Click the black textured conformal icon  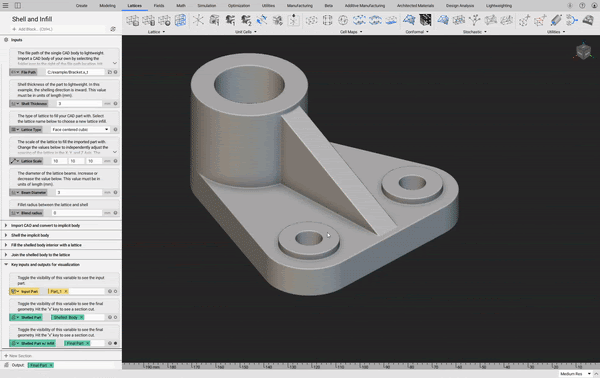[x=425, y=20]
